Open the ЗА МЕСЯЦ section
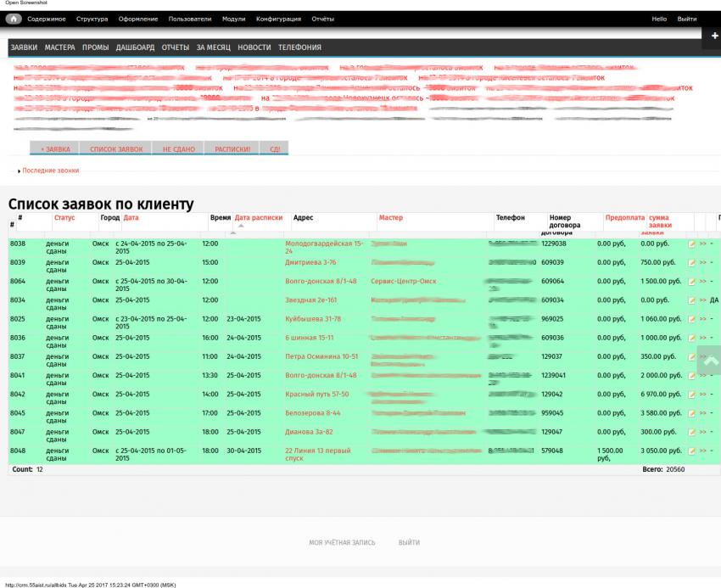Viewport: 721px width, 588px height. (x=214, y=48)
